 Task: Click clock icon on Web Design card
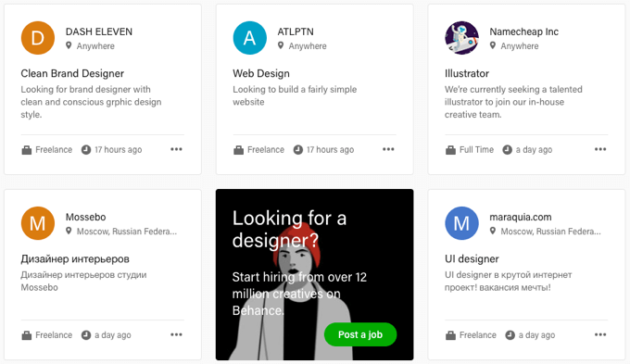coord(297,150)
